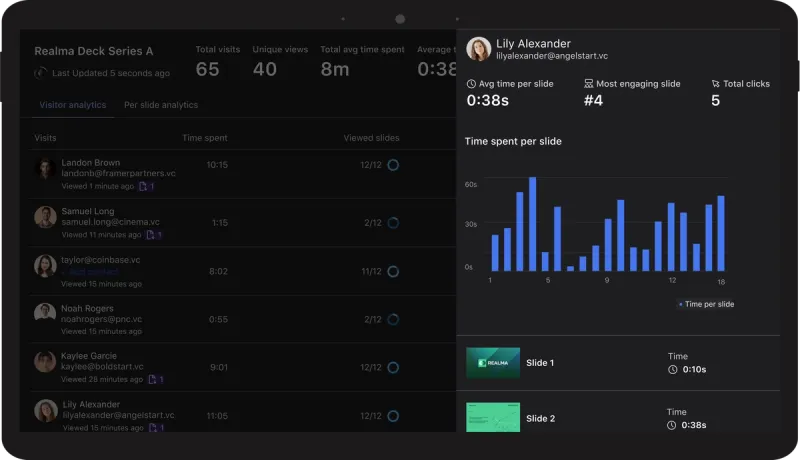Viewport: 800px width, 460px height.
Task: Click the clock icon beside Slide 1's 0:10s
Action: coord(672,370)
